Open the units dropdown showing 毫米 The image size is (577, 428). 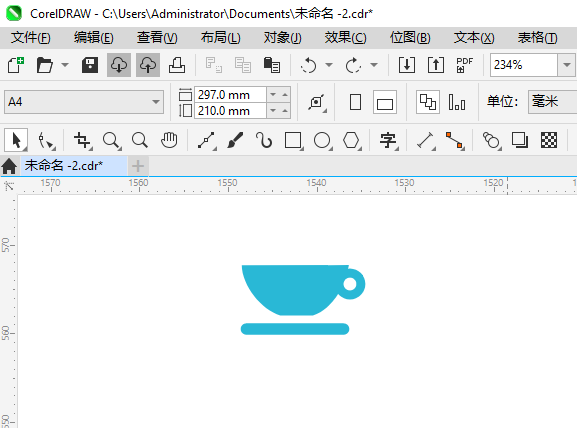coord(552,102)
